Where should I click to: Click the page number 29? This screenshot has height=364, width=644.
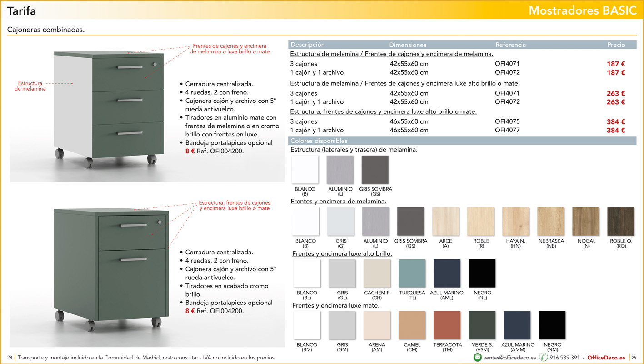point(634,358)
